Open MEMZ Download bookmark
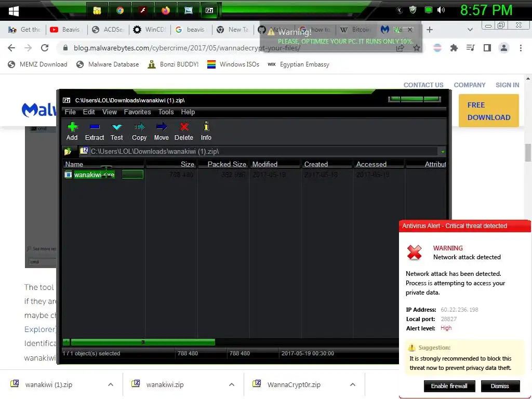This screenshot has width=532, height=399. coord(37,64)
